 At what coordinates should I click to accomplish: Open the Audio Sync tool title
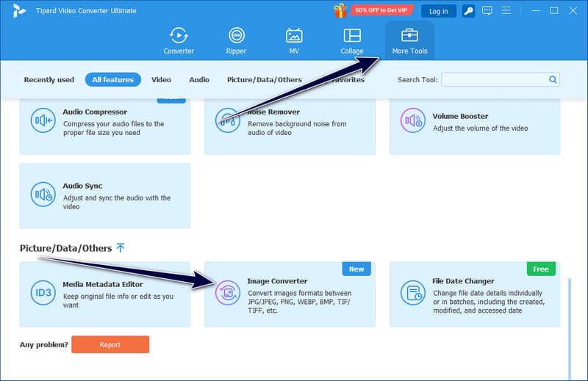click(x=82, y=186)
